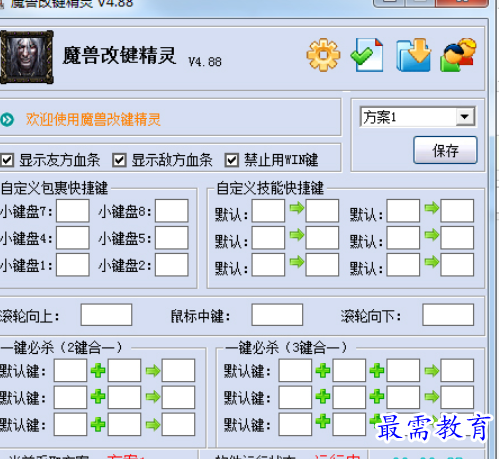
Task: Click the 小键盘7 input box
Action: pyautogui.click(x=73, y=211)
